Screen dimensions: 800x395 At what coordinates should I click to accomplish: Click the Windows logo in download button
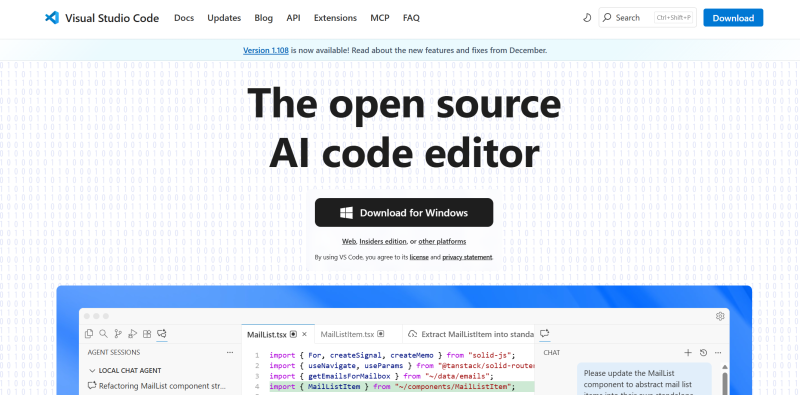coord(346,213)
